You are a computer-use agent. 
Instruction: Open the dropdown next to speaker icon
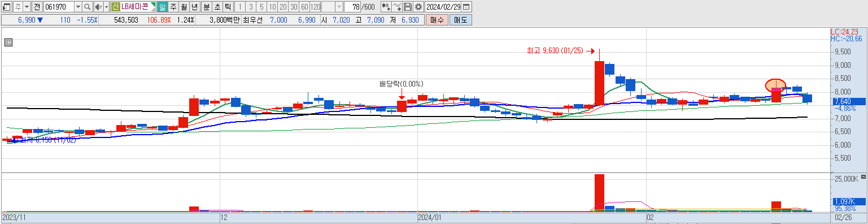[x=106, y=7]
